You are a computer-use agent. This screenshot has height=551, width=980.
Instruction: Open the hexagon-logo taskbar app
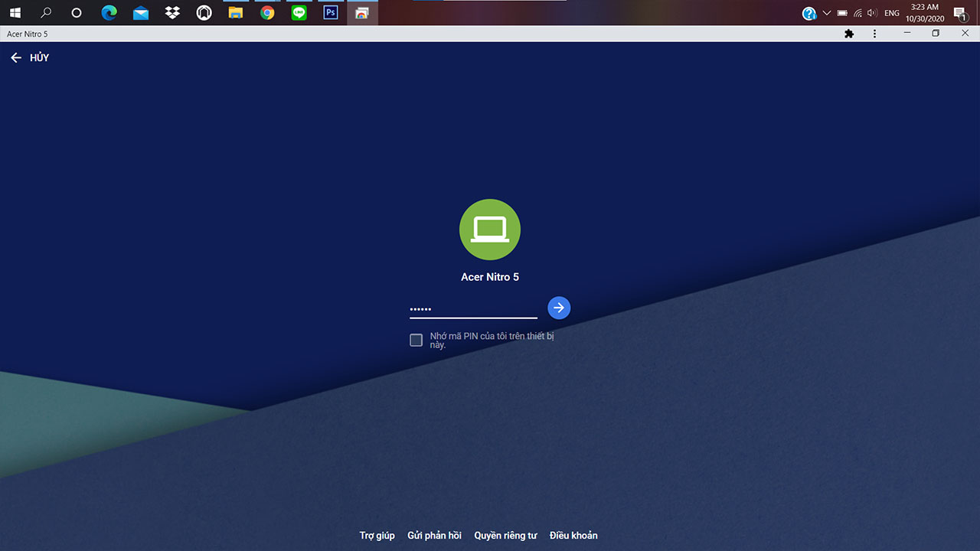point(204,13)
